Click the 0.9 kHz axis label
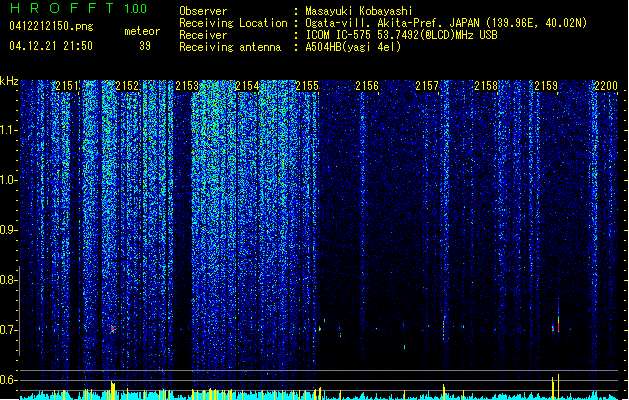The height and width of the screenshot is (400, 629). coord(8,230)
